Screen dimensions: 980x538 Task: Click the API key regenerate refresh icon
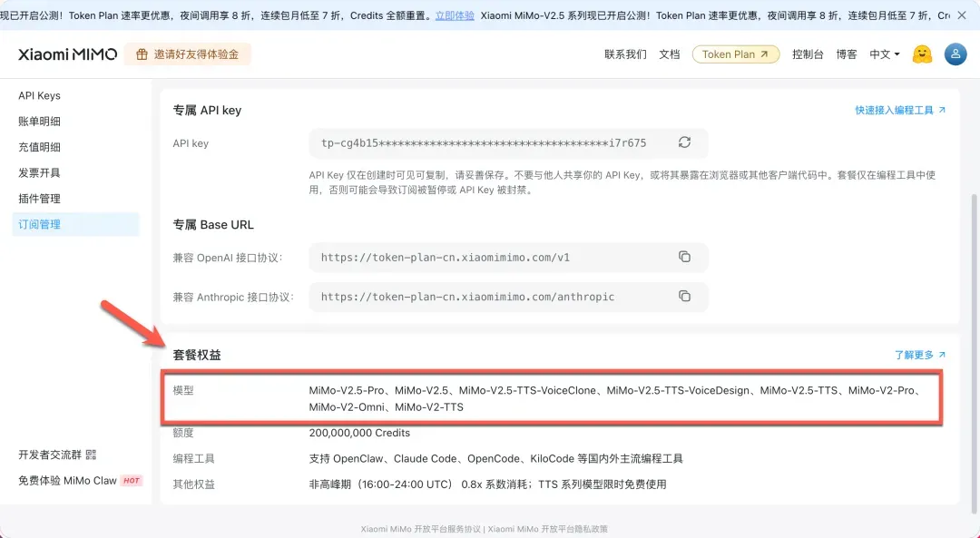684,142
